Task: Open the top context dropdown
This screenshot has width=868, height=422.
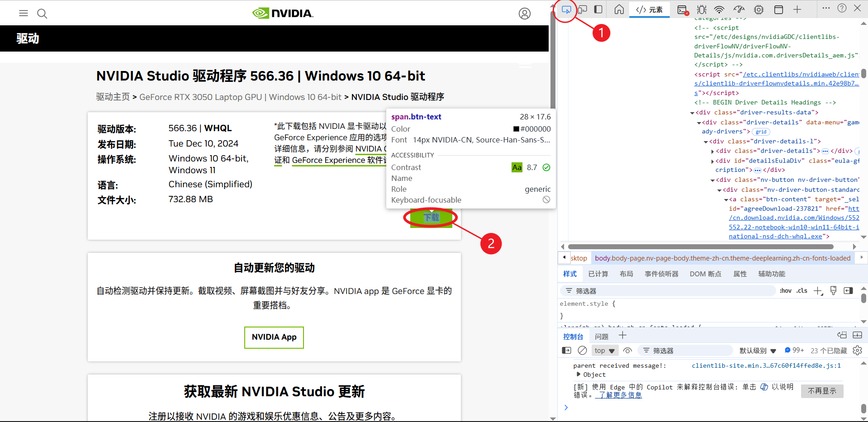Action: [x=605, y=351]
